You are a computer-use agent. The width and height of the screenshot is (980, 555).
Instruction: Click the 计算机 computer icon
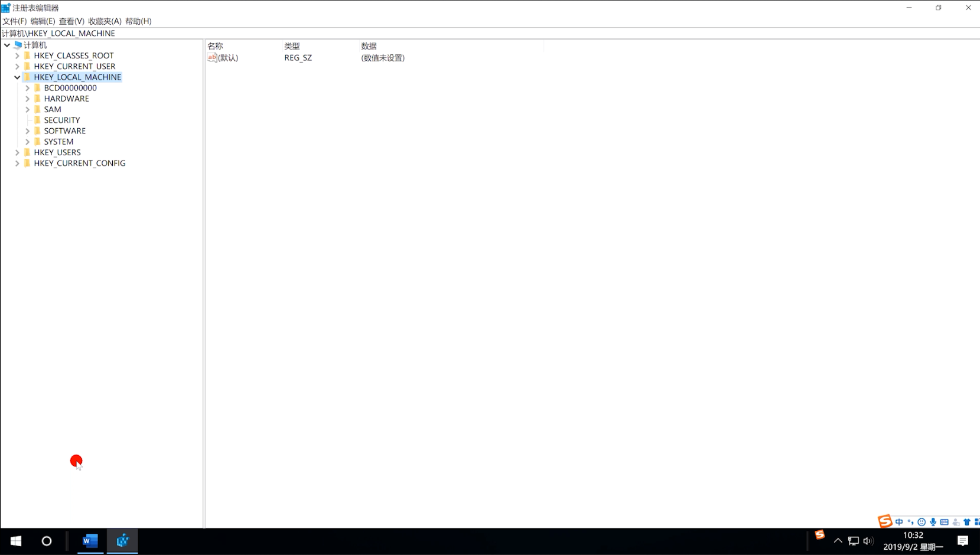[18, 45]
